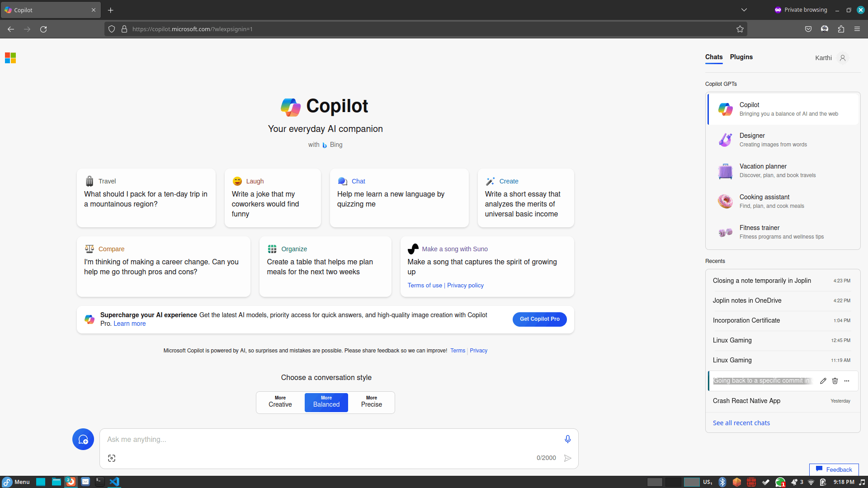
Task: Click the Microsoft logo in the page corner
Action: (x=10, y=58)
